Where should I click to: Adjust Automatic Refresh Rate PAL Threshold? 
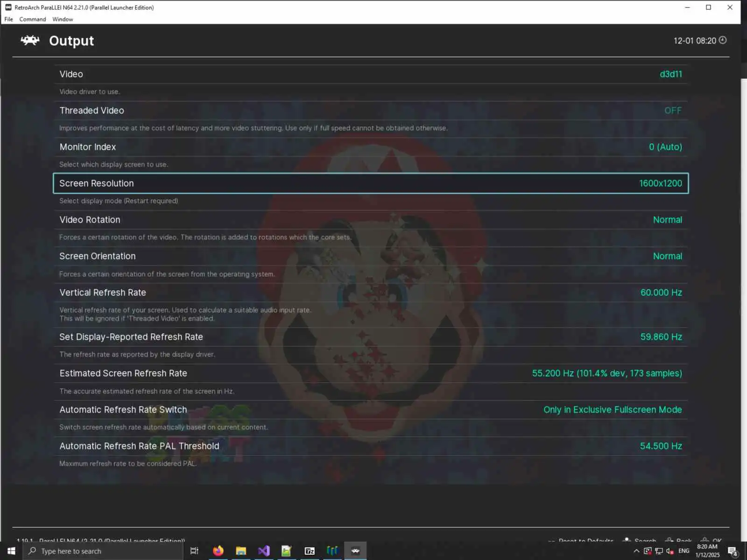click(371, 446)
